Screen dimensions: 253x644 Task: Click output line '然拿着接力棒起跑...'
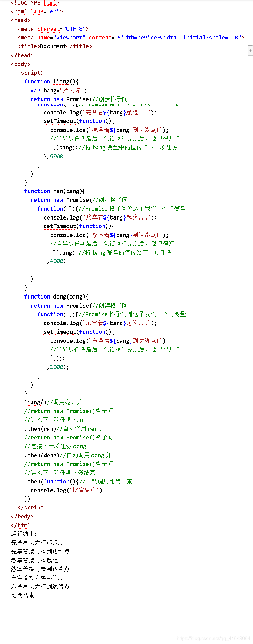point(37,560)
